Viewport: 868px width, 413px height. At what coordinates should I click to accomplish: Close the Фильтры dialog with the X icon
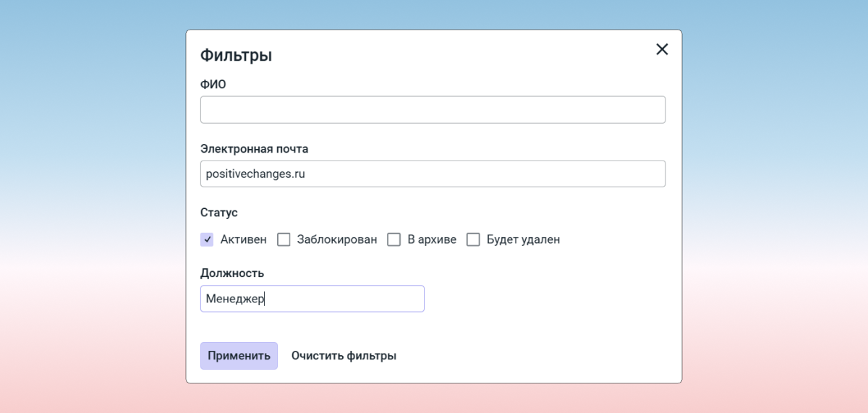tap(662, 49)
